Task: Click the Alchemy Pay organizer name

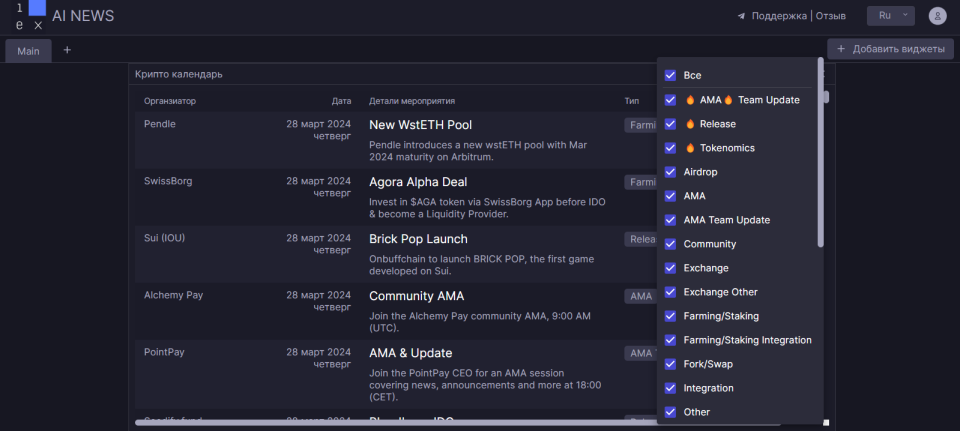Action: pos(173,295)
